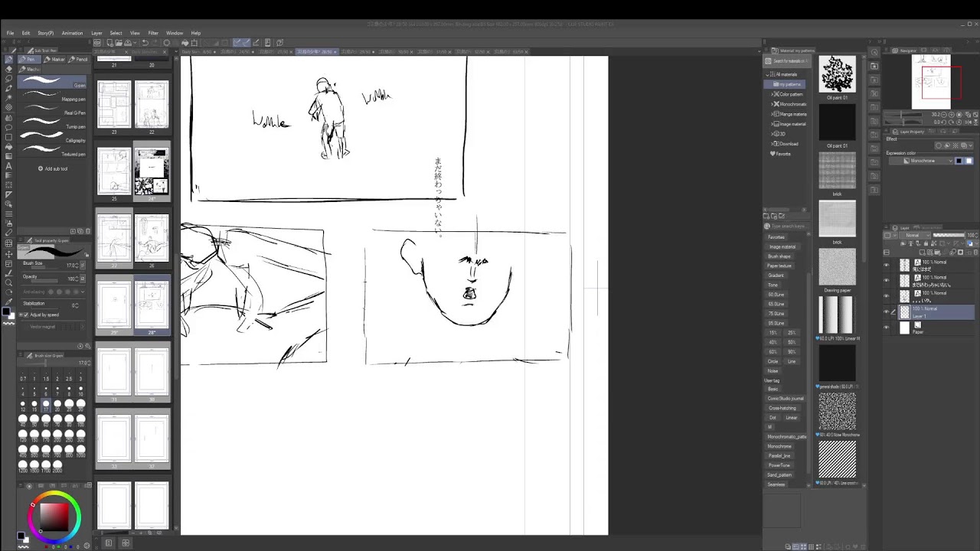Image resolution: width=980 pixels, height=551 pixels.
Task: Click the Cross-hatching tag button
Action: pyautogui.click(x=782, y=408)
